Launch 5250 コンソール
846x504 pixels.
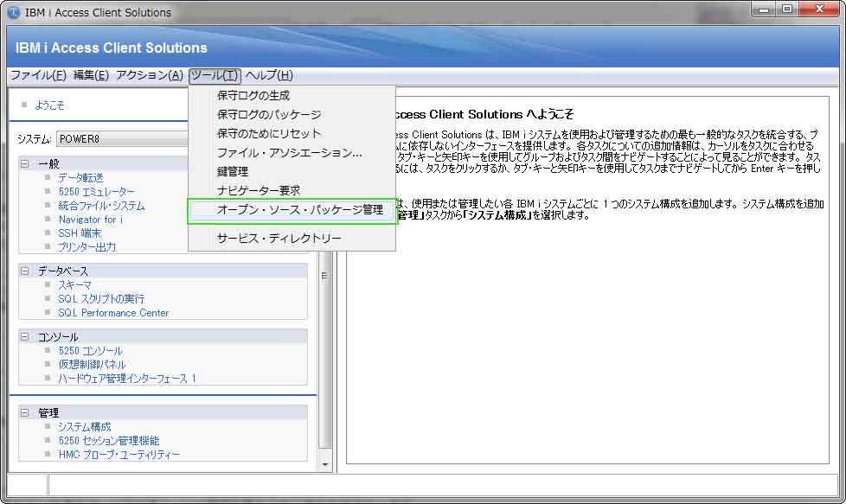click(x=91, y=351)
